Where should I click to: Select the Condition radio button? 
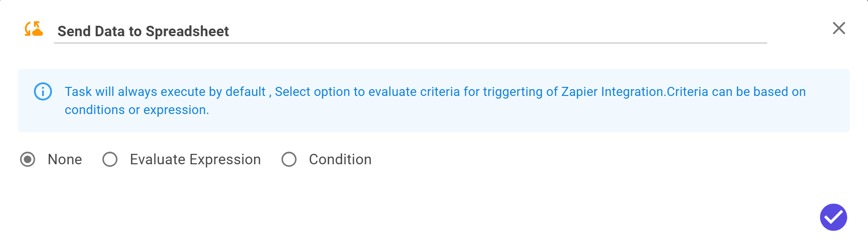(x=289, y=159)
